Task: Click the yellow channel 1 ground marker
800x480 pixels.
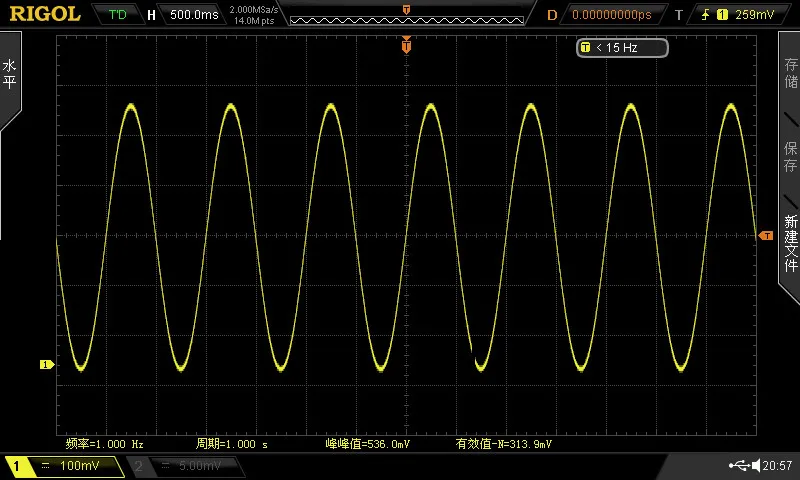Action: (47, 364)
